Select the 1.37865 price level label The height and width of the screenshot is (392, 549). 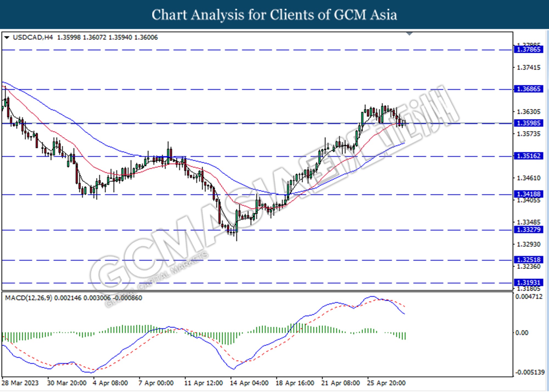[x=528, y=50]
